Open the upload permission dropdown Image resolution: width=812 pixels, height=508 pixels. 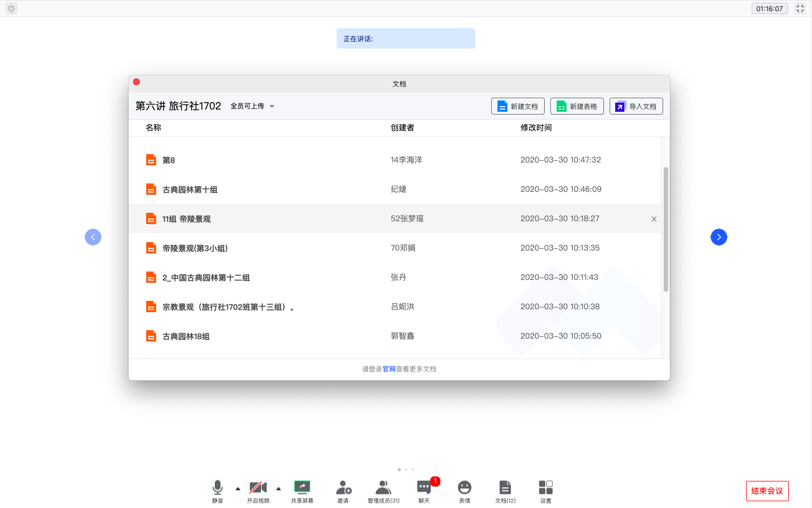(253, 106)
